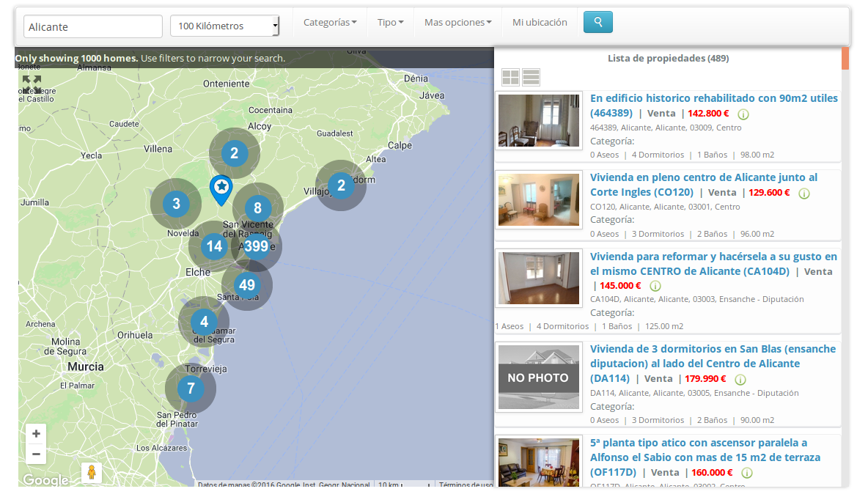Click the 179.990 € price
868x497 pixels.
click(705, 378)
